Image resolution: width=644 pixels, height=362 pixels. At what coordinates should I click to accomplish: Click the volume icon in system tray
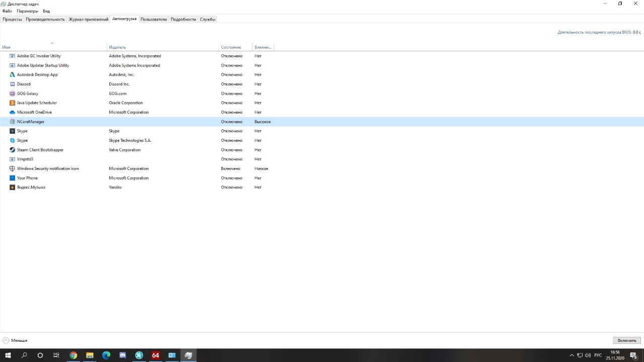pyautogui.click(x=588, y=355)
